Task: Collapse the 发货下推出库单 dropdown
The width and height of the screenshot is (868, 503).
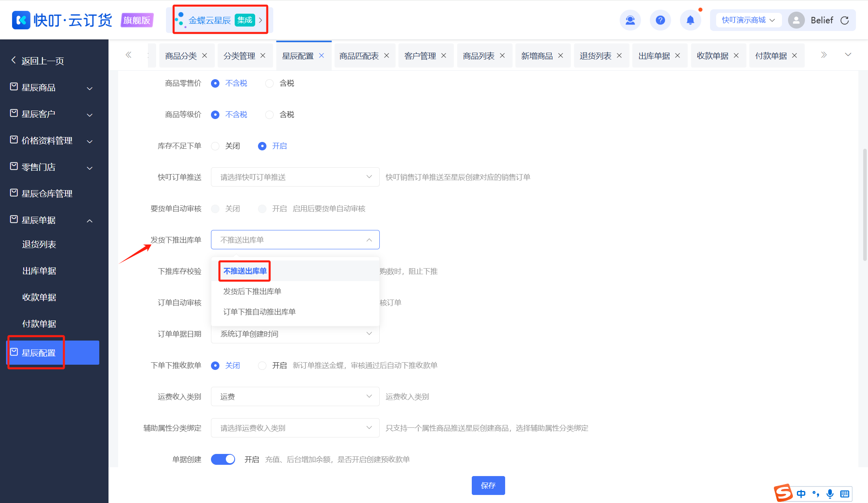Action: (295, 240)
